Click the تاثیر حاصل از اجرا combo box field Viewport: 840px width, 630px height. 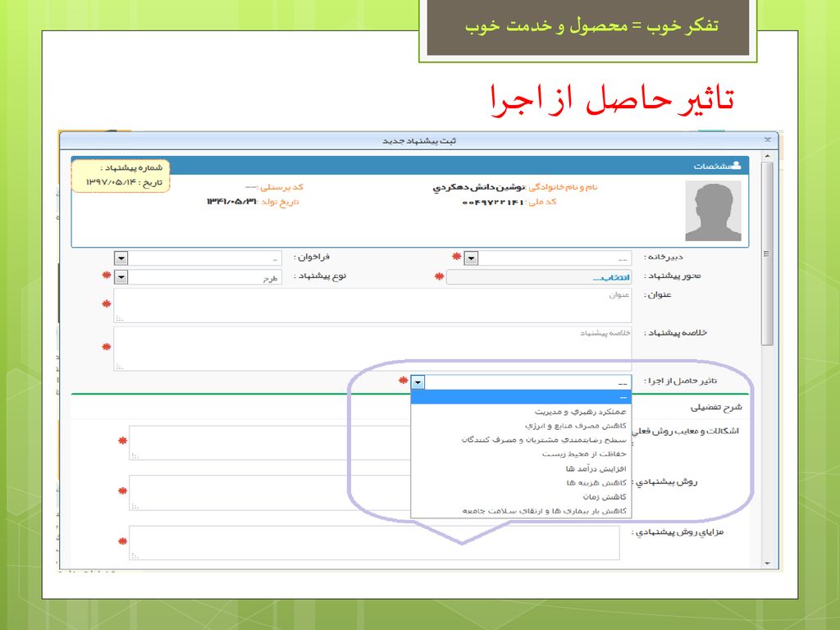(x=521, y=382)
